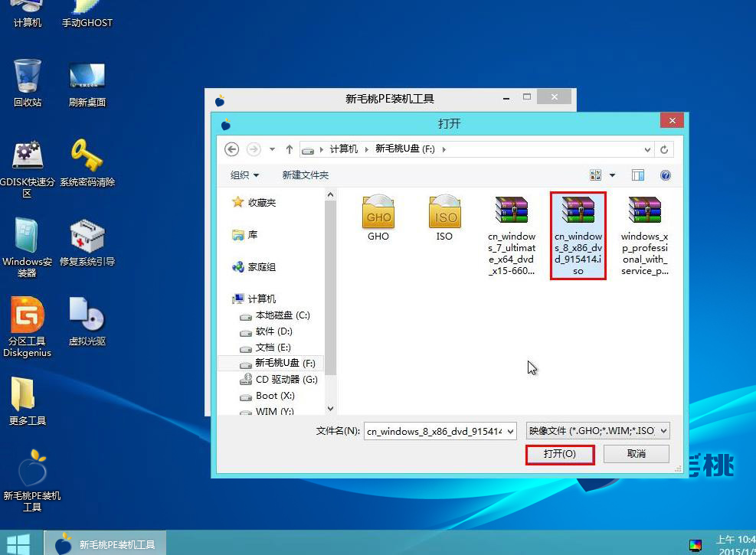Image resolution: width=756 pixels, height=555 pixels.
Task: Select 计算机 node in navigation tree
Action: [254, 299]
